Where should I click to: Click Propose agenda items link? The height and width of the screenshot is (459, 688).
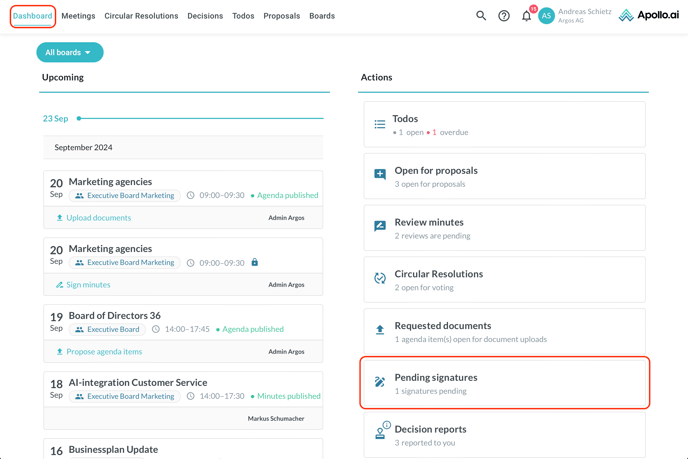(104, 352)
